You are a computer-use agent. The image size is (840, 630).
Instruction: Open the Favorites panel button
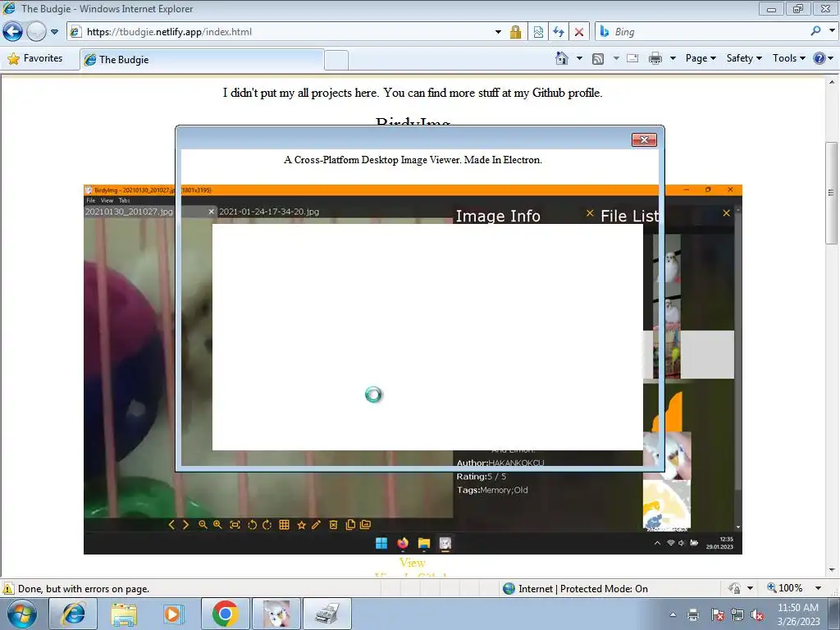coord(35,58)
